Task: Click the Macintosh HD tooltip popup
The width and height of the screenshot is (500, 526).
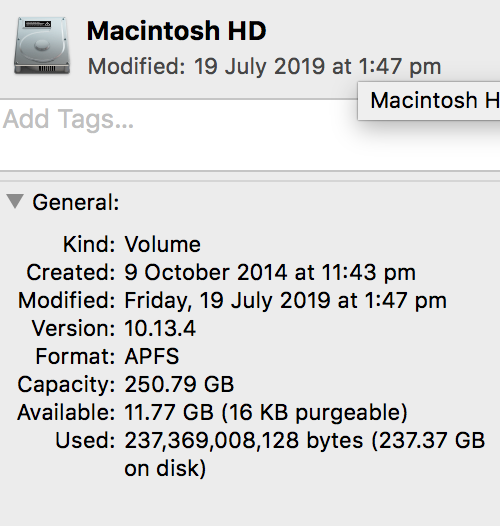Action: [429, 101]
